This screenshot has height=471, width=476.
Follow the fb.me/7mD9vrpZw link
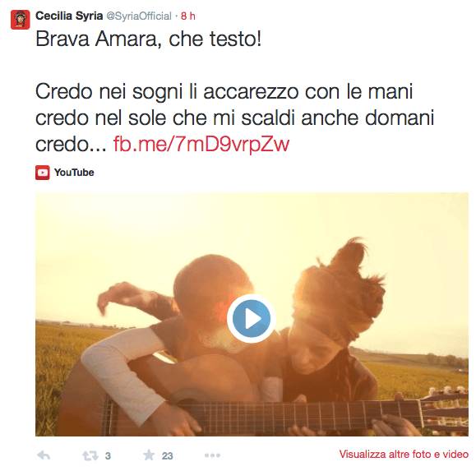click(x=201, y=144)
